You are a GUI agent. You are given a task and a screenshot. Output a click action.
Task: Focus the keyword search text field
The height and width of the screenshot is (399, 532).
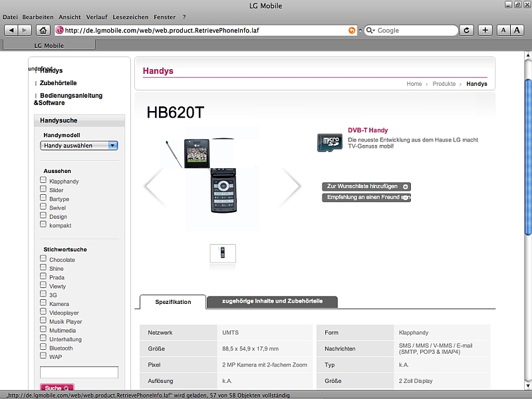79,372
